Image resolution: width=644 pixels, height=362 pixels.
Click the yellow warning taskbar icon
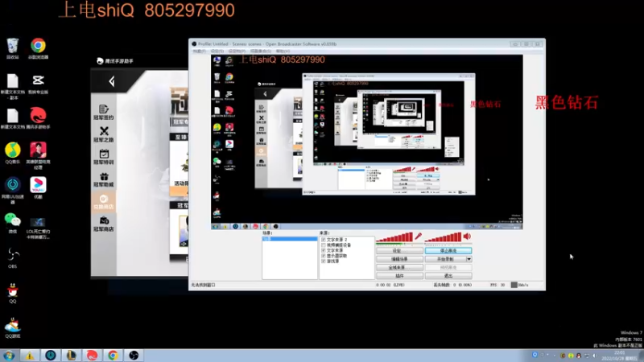[30, 355]
